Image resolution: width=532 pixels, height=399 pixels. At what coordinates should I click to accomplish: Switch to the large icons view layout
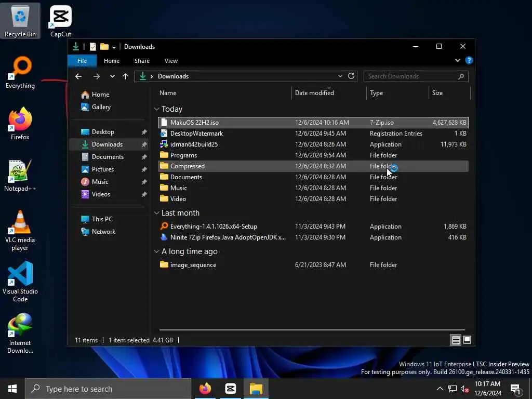coord(467,340)
